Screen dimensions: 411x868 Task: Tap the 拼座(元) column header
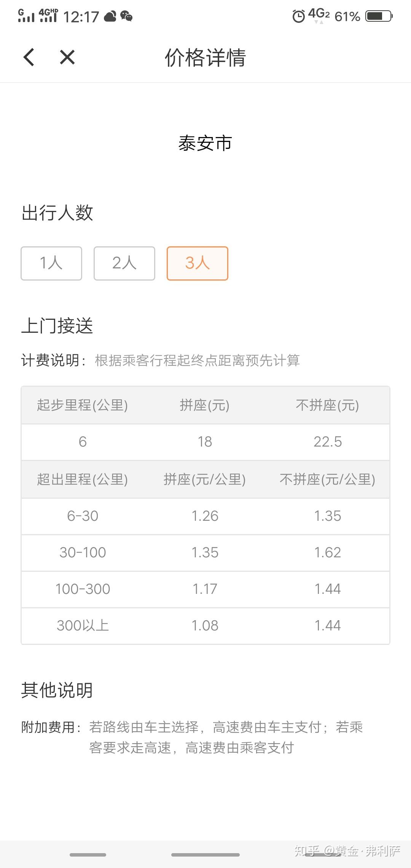(205, 405)
